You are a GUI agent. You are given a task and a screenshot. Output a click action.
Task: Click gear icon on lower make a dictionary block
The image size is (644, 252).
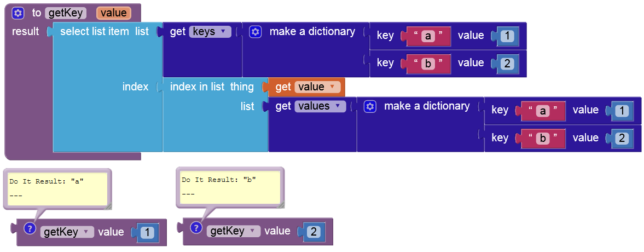[370, 106]
